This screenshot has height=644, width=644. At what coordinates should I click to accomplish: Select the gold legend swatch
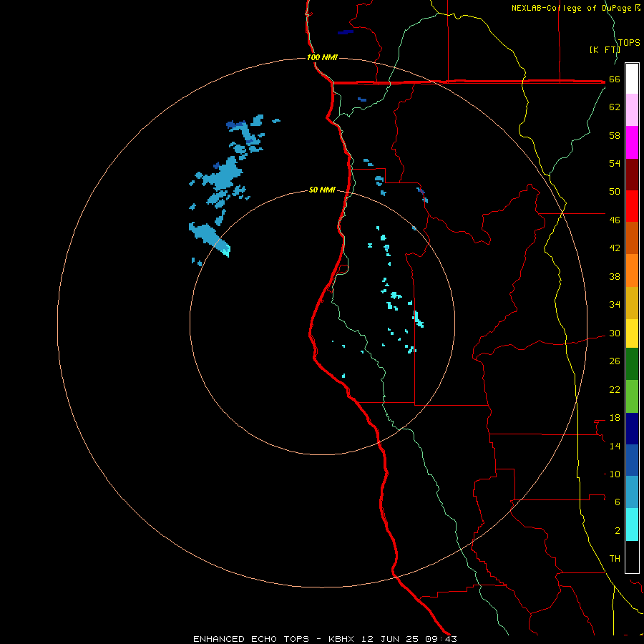click(632, 303)
